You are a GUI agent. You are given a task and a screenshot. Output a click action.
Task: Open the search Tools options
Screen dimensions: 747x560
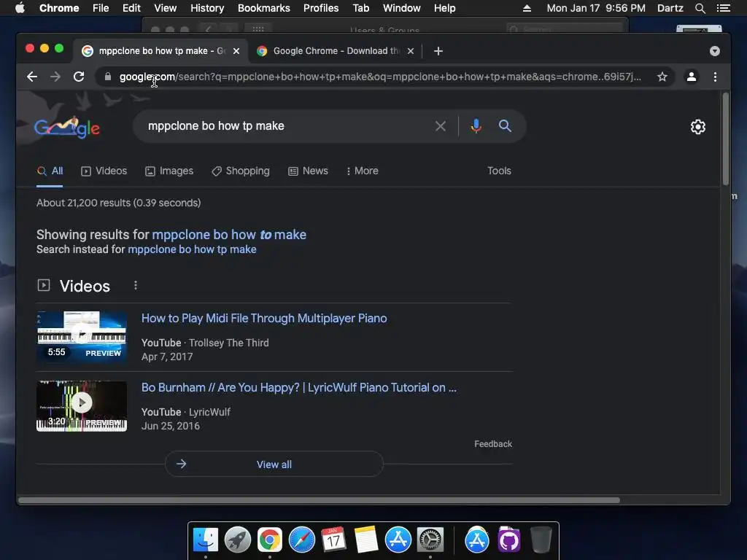[x=499, y=171]
